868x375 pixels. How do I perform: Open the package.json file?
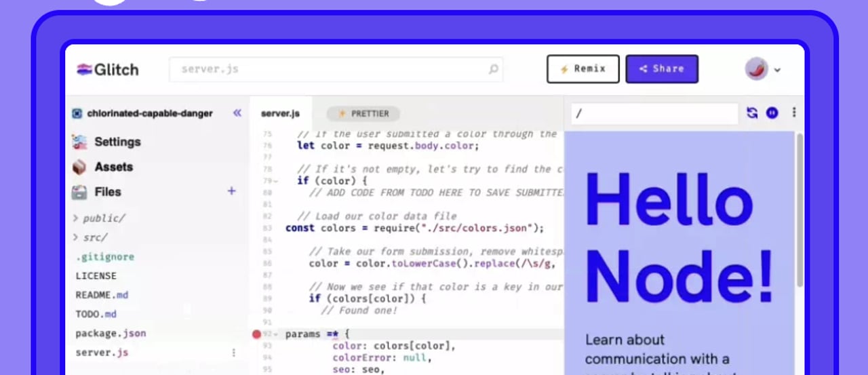[111, 333]
